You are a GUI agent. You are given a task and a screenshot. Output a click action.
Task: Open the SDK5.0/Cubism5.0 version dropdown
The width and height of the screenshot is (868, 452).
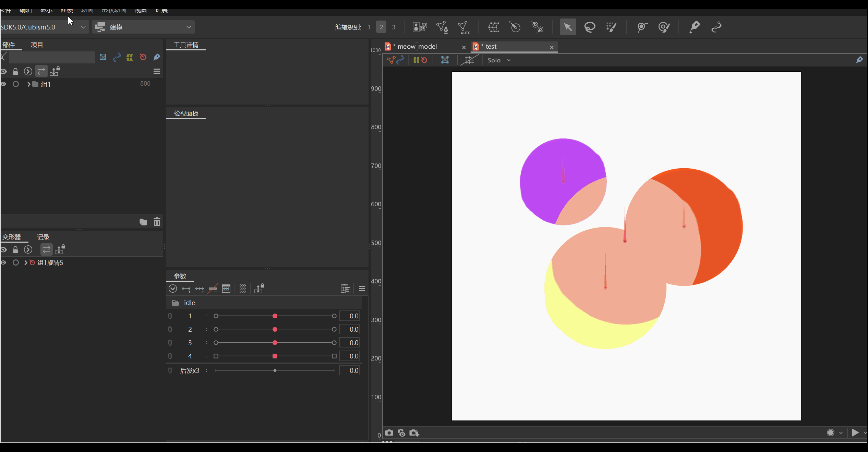point(44,27)
